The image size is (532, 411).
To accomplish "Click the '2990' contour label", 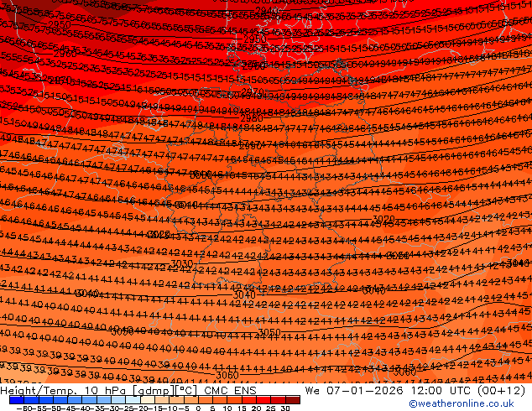I will pyautogui.click(x=250, y=146).
